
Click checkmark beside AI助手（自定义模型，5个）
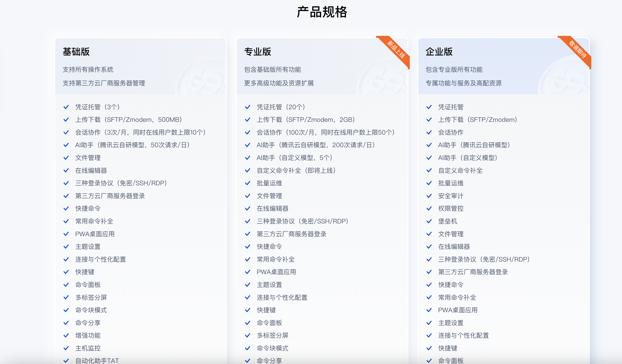pos(247,158)
